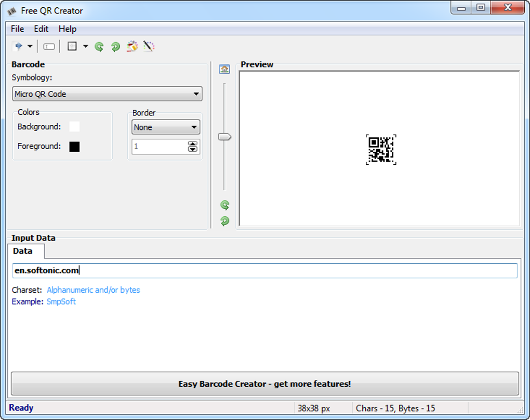Open the Help menu

coord(67,29)
